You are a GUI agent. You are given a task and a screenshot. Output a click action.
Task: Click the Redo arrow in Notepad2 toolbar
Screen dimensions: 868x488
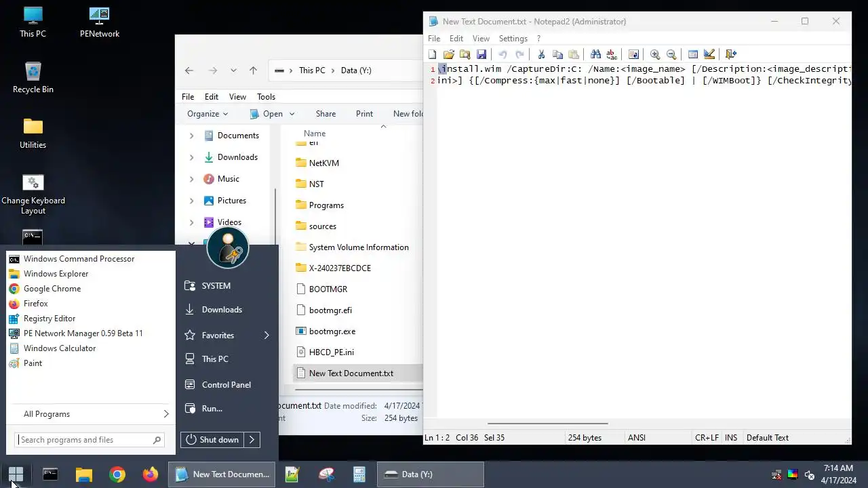(519, 54)
